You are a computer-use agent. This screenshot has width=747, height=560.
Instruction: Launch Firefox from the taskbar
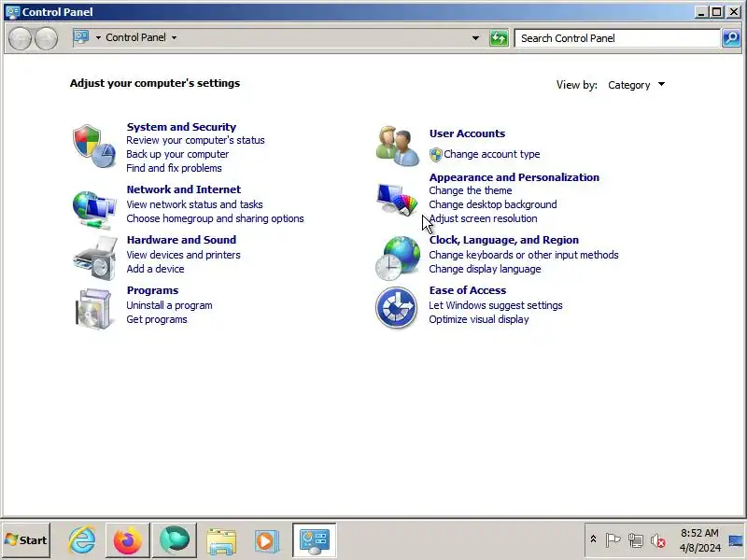[x=128, y=540]
